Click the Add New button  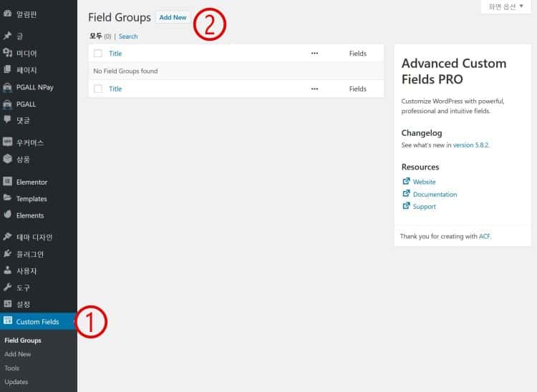coord(173,17)
